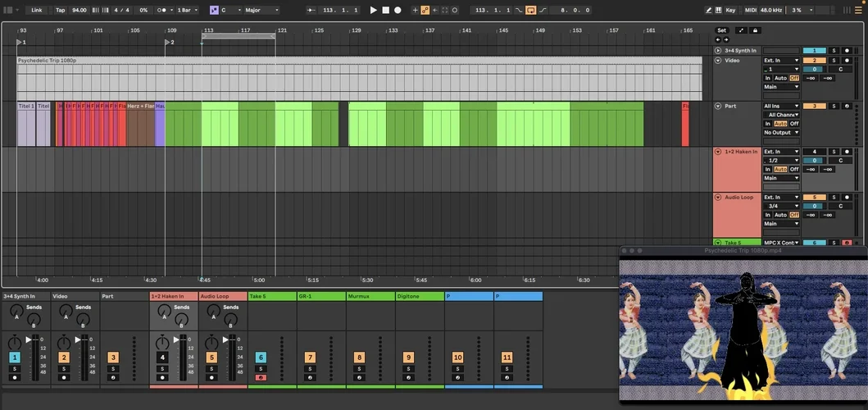Enable Draw Mode pencil icon

[708, 10]
